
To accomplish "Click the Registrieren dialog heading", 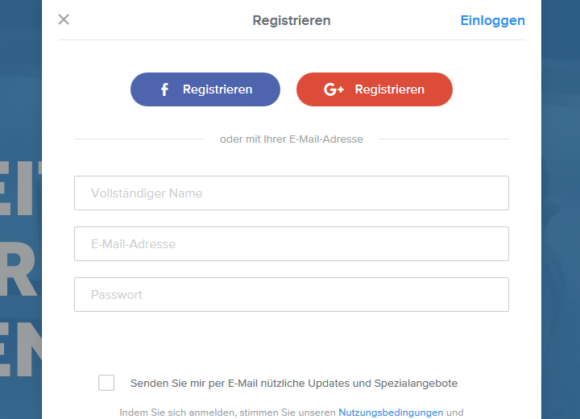I will 291,20.
